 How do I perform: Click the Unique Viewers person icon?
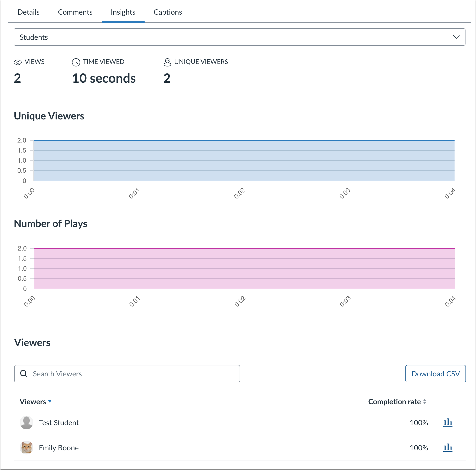167,62
